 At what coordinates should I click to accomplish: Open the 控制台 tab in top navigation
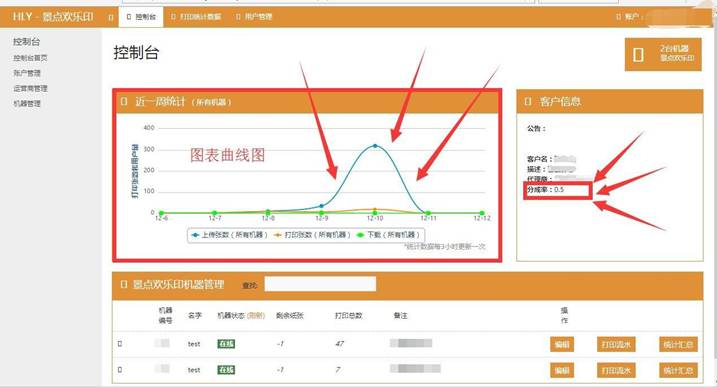[141, 17]
